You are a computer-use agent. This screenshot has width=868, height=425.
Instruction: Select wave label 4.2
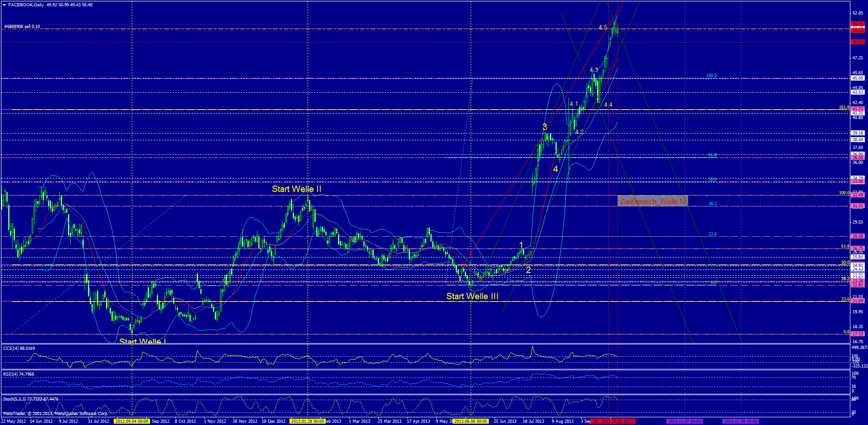[x=579, y=132]
